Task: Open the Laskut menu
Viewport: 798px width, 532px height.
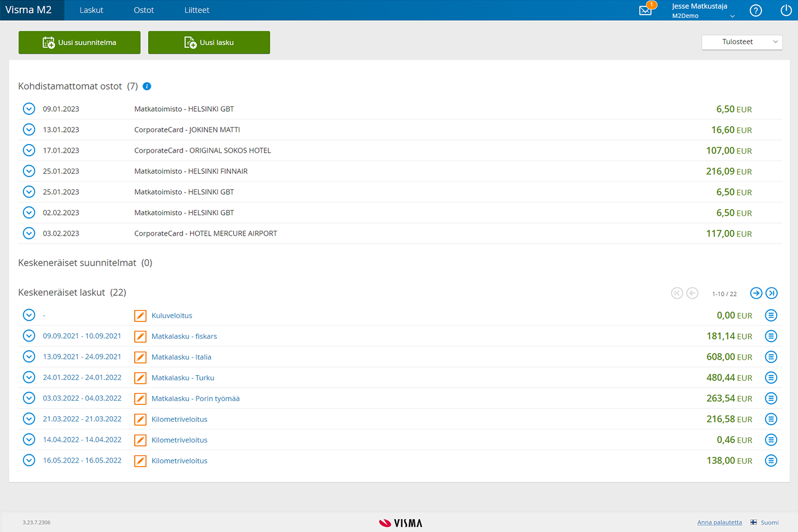Action: (92, 10)
